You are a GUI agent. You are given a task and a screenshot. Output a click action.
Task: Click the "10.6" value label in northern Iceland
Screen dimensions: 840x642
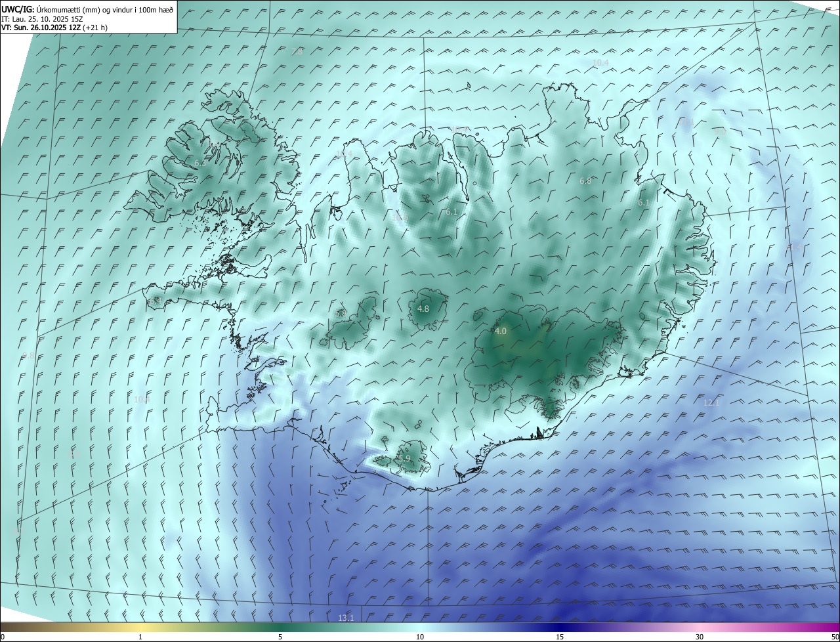pos(400,217)
